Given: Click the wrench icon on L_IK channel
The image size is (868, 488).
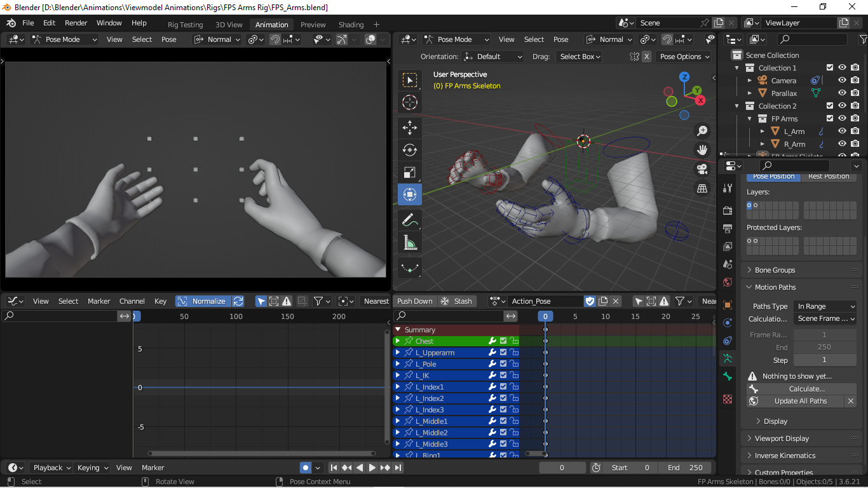Looking at the screenshot, I should 492,376.
